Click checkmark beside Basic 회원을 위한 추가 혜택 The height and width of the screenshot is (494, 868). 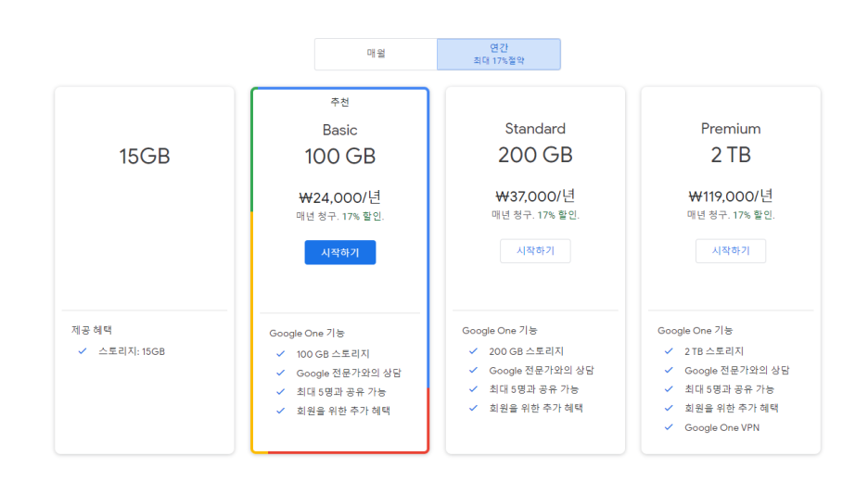(280, 411)
